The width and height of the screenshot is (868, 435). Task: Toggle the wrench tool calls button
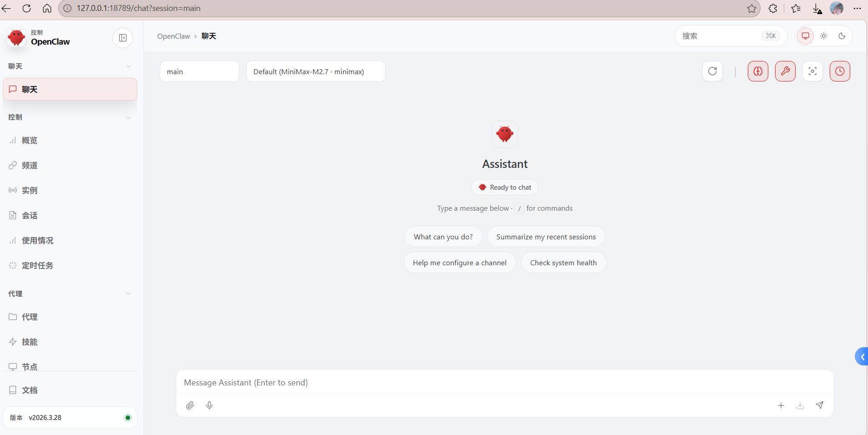coord(785,71)
